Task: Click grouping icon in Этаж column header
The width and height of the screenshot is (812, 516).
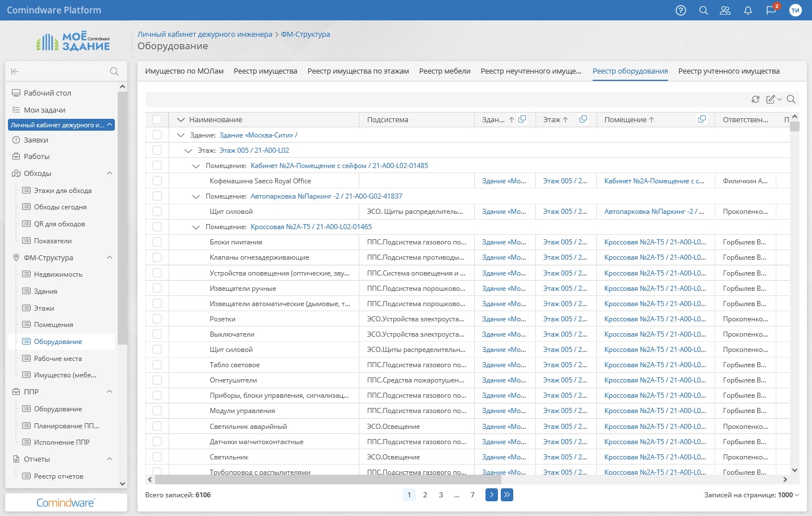Action: click(x=583, y=119)
